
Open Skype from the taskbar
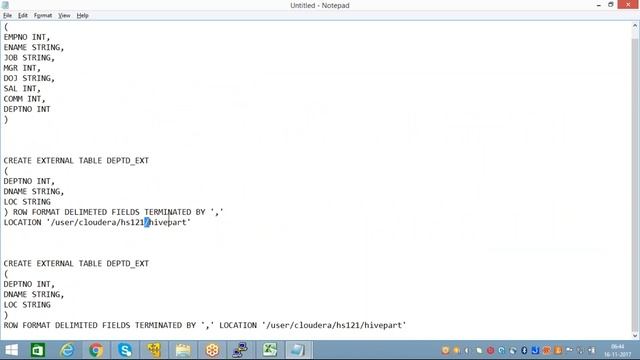(x=125, y=350)
